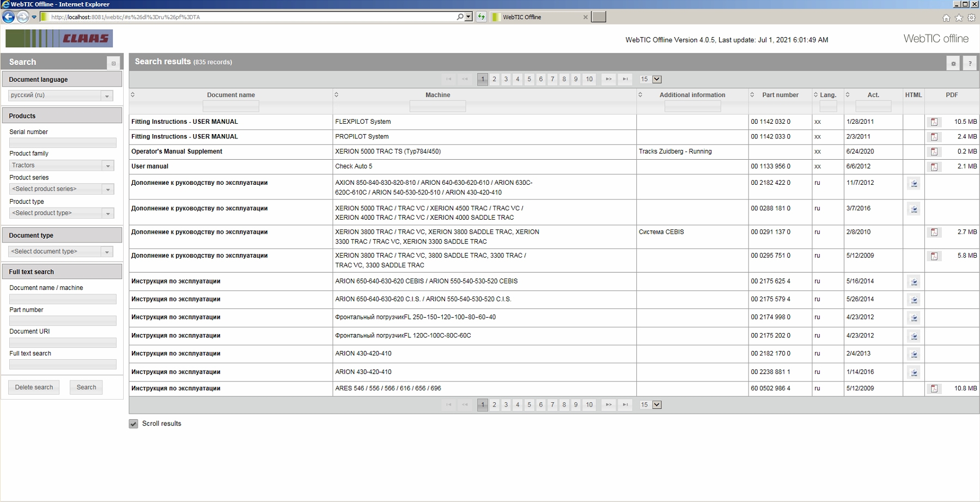Click the CLAAS logo

click(59, 38)
